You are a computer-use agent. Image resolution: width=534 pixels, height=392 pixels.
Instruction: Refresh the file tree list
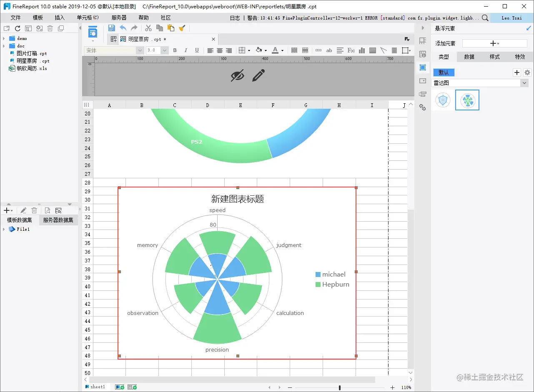pos(18,28)
